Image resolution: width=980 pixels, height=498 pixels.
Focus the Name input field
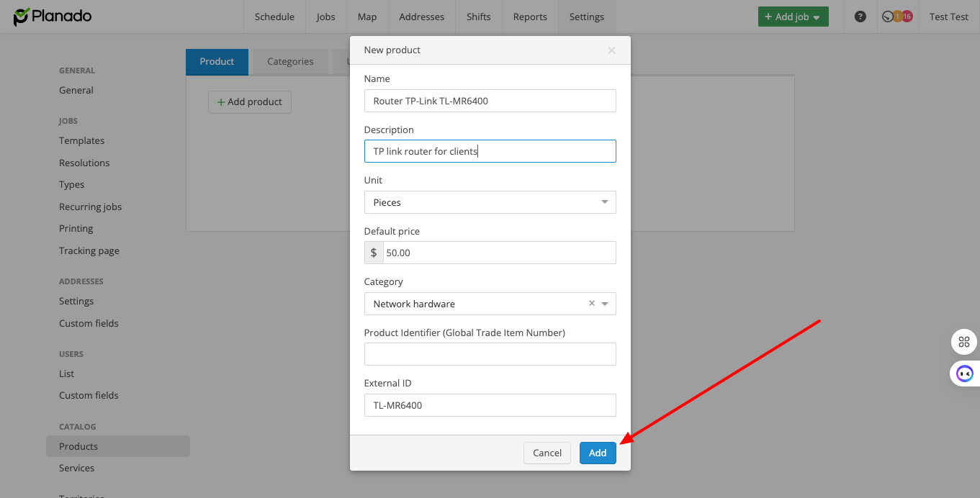(x=490, y=101)
